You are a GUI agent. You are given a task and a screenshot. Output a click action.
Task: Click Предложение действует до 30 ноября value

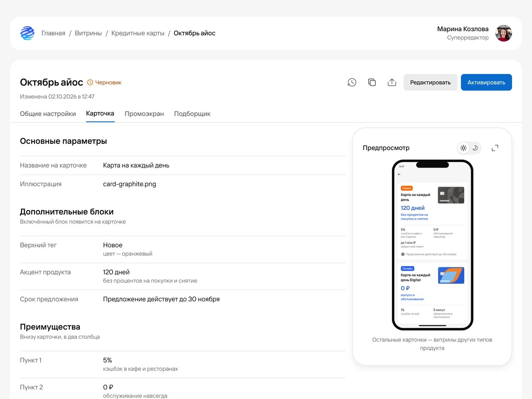161,299
